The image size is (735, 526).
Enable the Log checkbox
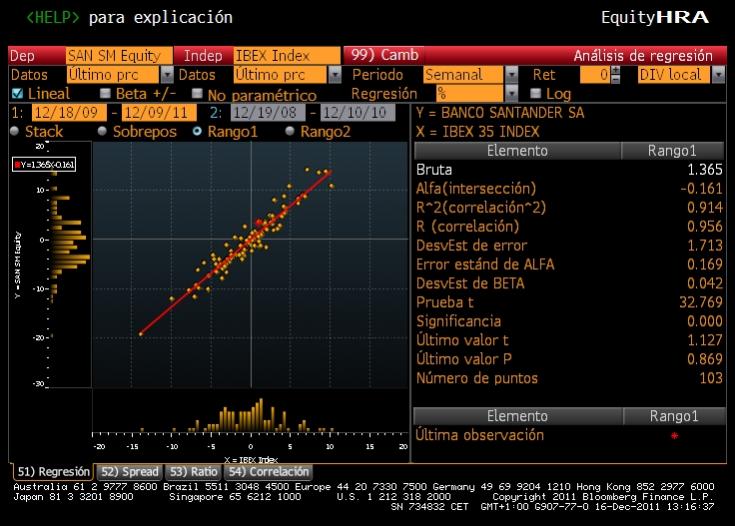tap(535, 93)
